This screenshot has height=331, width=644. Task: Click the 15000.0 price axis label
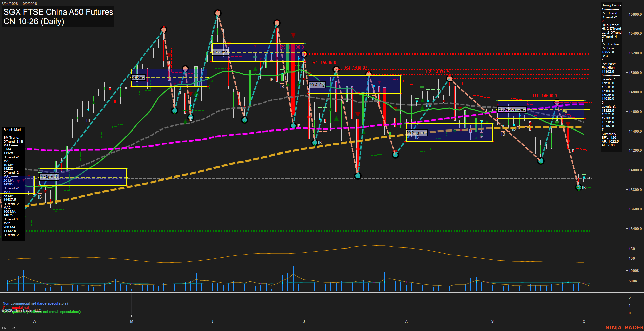click(635, 73)
